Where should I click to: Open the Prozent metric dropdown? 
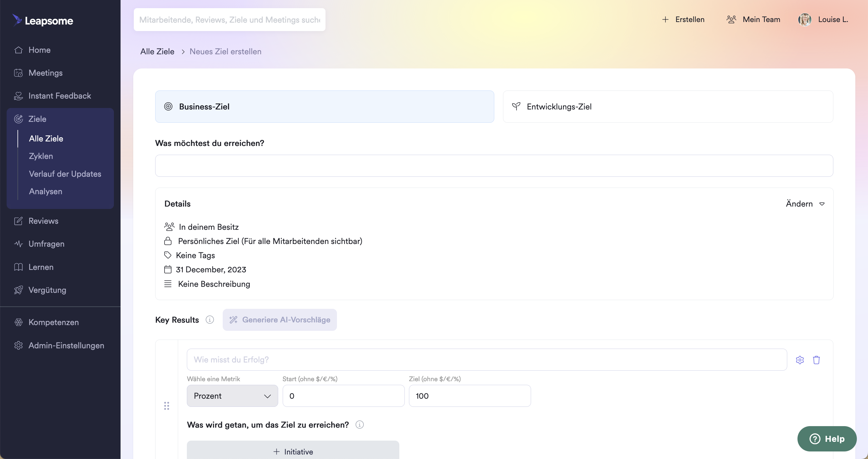[x=232, y=396]
